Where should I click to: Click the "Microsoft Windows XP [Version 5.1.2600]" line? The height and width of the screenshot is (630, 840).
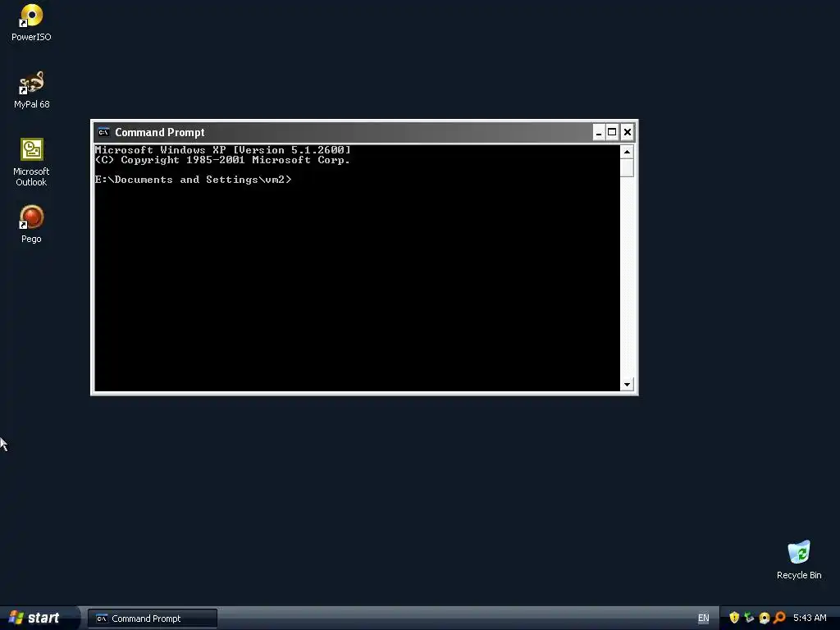click(x=223, y=149)
